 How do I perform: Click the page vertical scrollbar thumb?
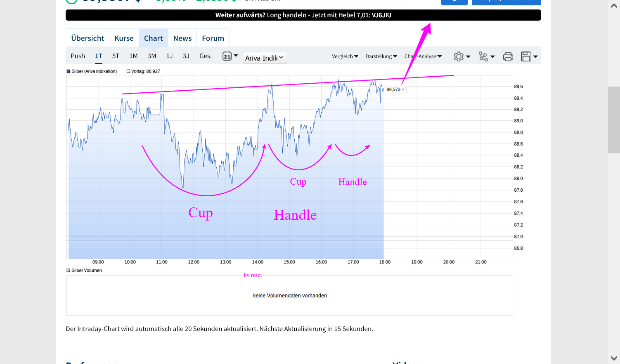[x=614, y=120]
